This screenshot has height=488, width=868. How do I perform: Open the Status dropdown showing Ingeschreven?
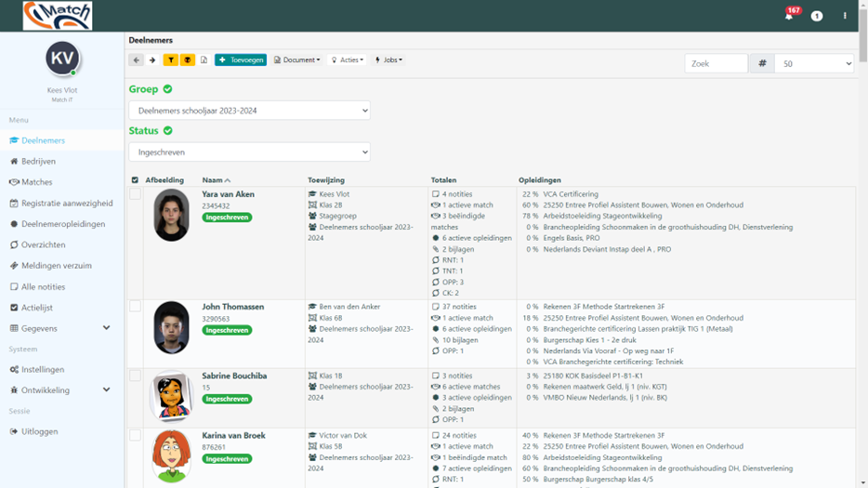pos(249,152)
